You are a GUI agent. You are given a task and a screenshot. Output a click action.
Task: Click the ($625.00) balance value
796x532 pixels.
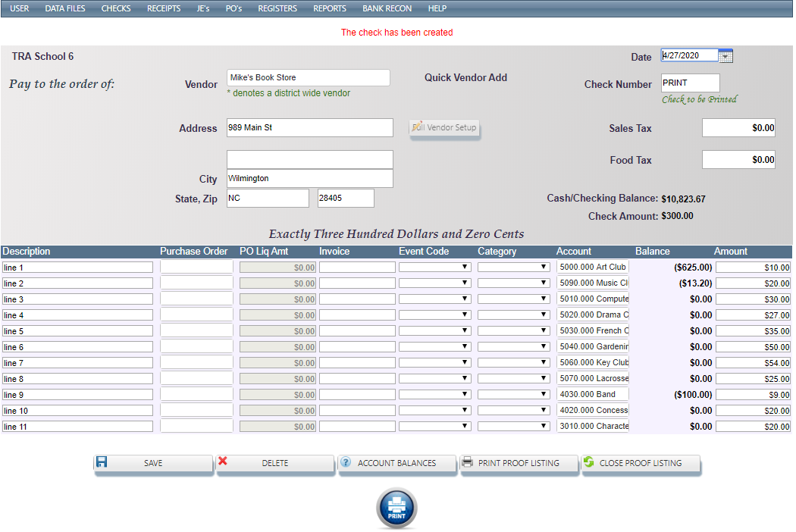pos(693,267)
